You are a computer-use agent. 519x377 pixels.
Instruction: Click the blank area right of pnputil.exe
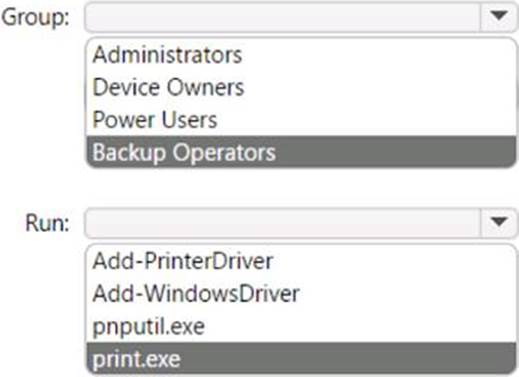360,327
